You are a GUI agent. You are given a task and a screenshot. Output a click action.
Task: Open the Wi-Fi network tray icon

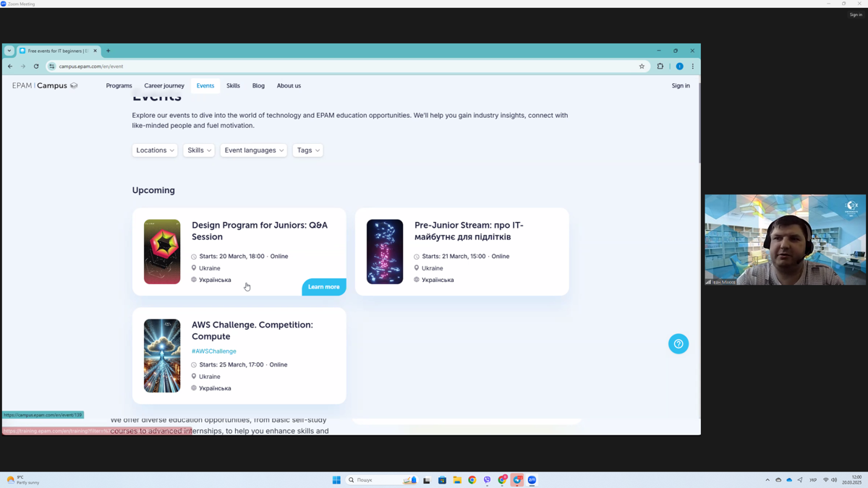(825, 480)
